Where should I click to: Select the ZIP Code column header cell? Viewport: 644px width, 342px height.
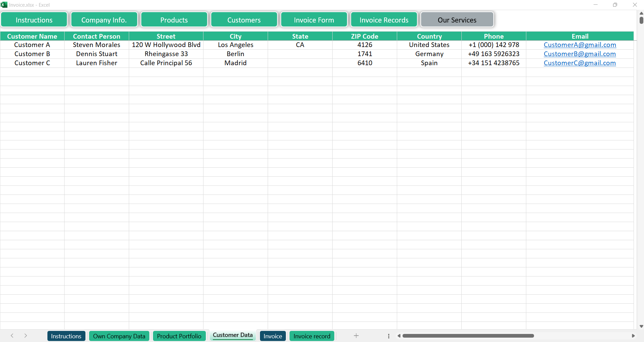pyautogui.click(x=365, y=36)
